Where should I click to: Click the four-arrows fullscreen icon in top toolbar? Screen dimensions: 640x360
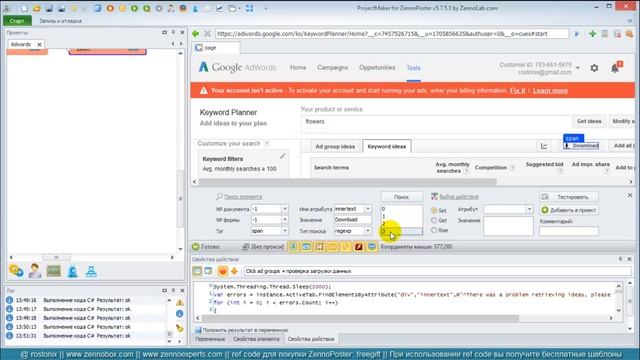tap(249, 8)
